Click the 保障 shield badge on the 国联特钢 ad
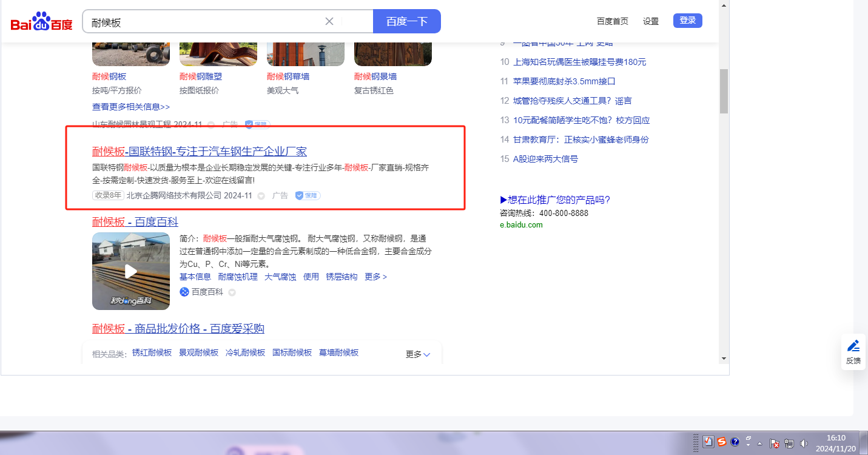The width and height of the screenshot is (868, 455). pyautogui.click(x=308, y=195)
